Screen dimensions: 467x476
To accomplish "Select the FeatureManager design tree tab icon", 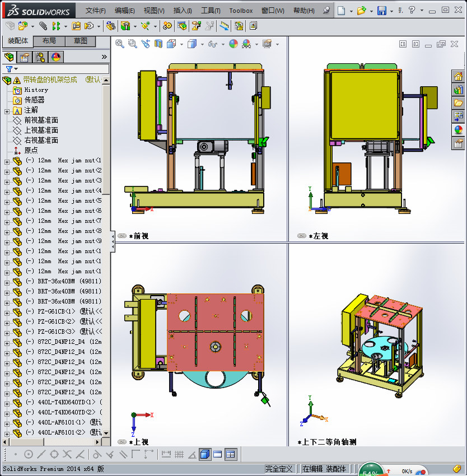I will coord(9,57).
